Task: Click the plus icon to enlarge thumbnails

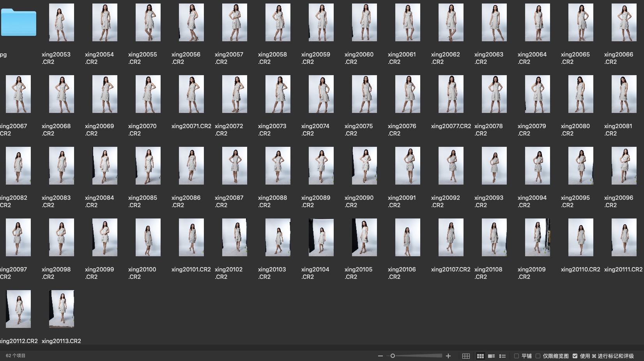Action: (448, 356)
